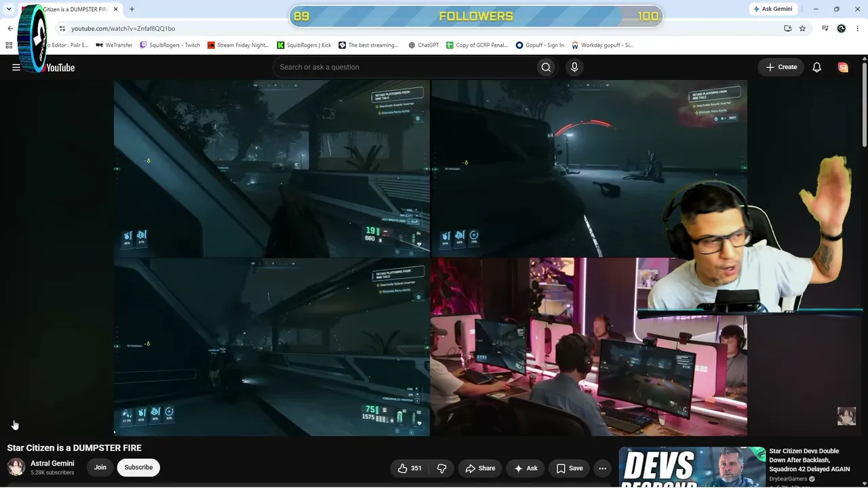Open the SquibRogers | Kick bookmark

(304, 45)
